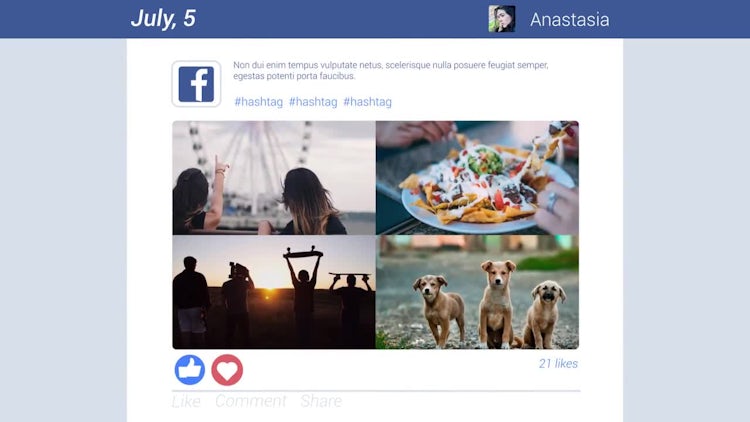Click the Share button below post

click(x=321, y=401)
